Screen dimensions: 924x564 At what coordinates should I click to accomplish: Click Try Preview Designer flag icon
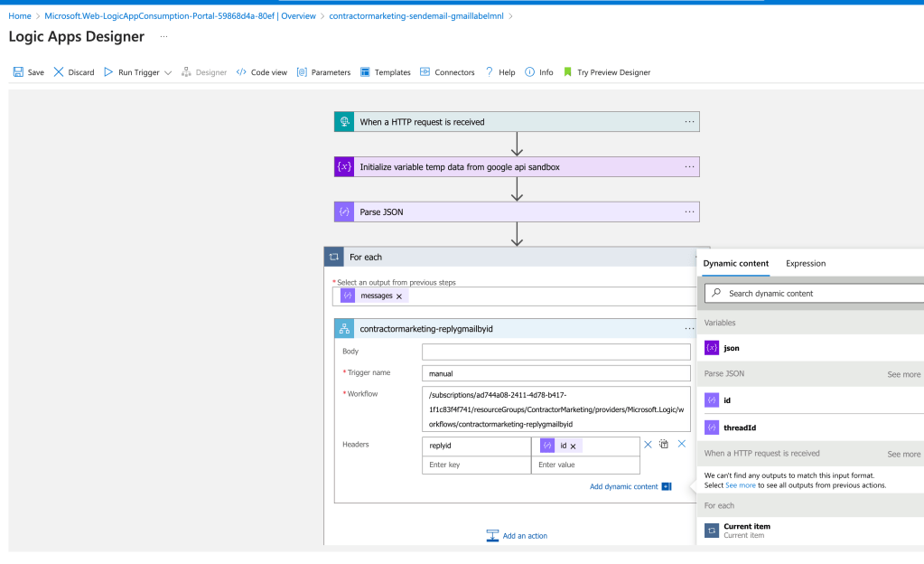click(x=567, y=72)
